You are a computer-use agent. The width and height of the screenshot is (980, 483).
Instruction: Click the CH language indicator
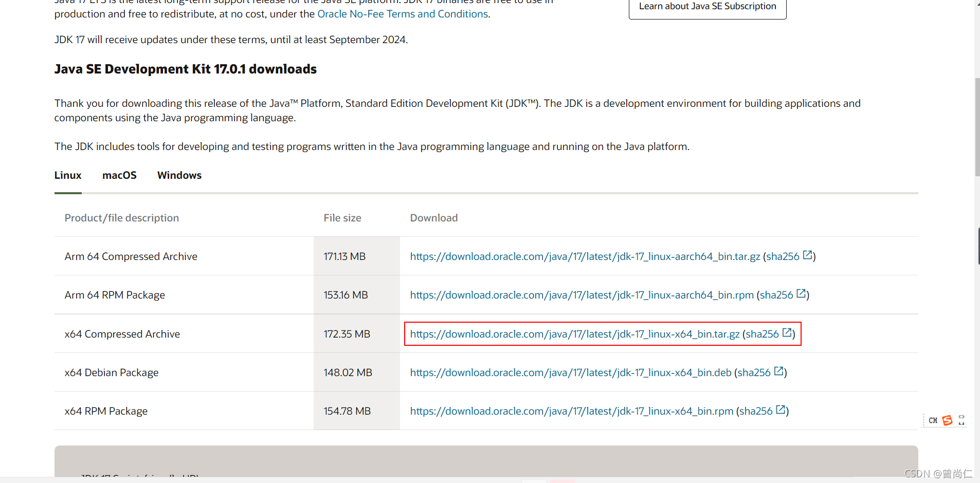pyautogui.click(x=933, y=420)
